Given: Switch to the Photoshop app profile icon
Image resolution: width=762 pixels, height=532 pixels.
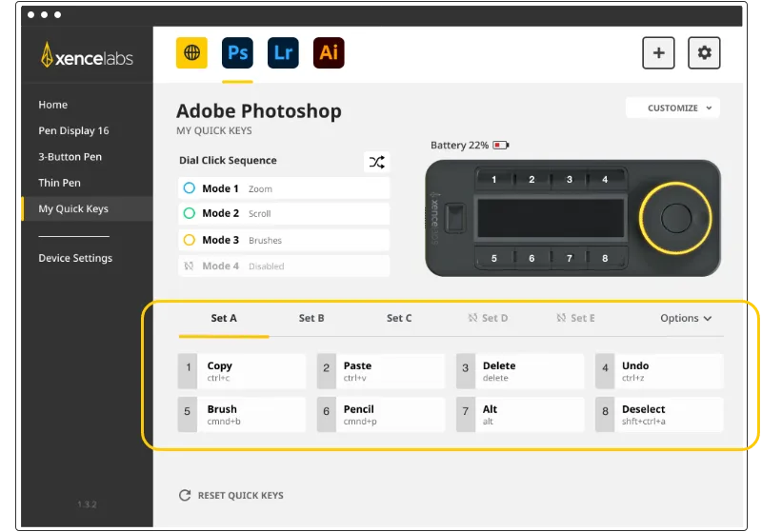Looking at the screenshot, I should [x=237, y=52].
